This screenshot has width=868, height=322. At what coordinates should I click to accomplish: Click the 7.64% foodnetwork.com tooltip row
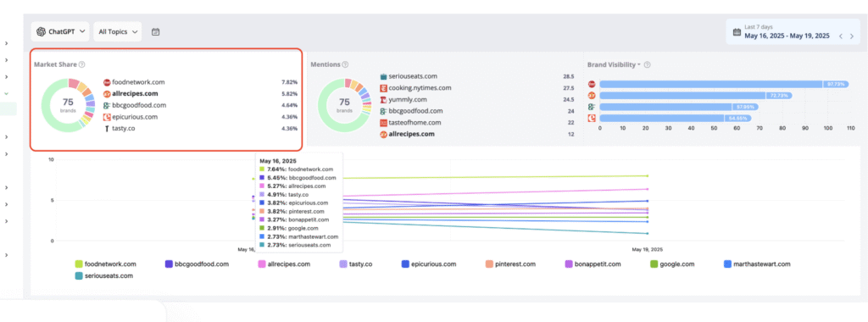pos(297,169)
